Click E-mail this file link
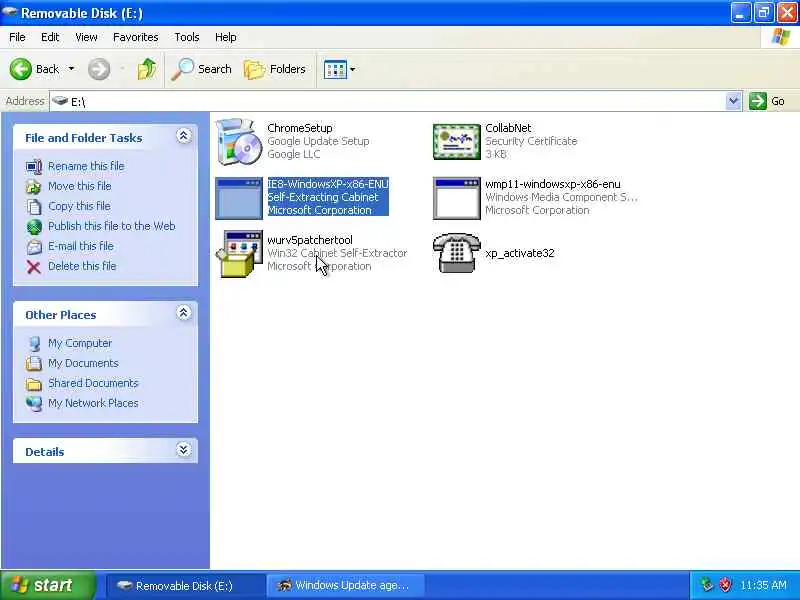This screenshot has height=600, width=800. (x=81, y=246)
